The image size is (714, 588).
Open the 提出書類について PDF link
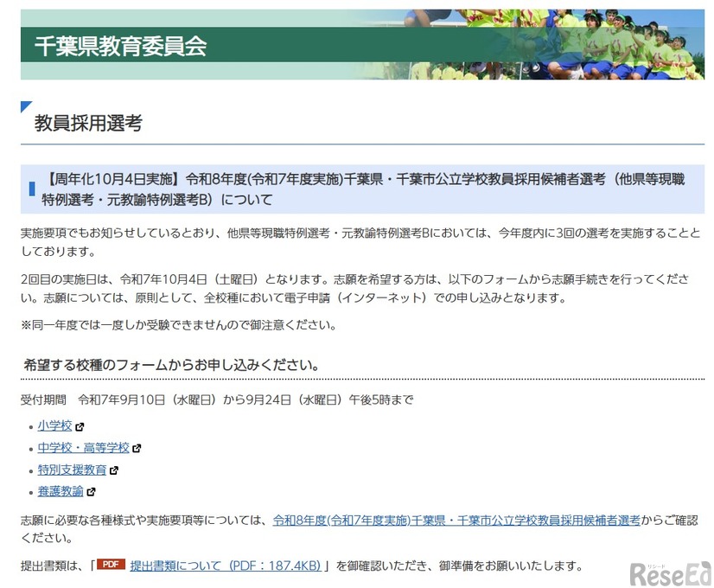click(226, 566)
